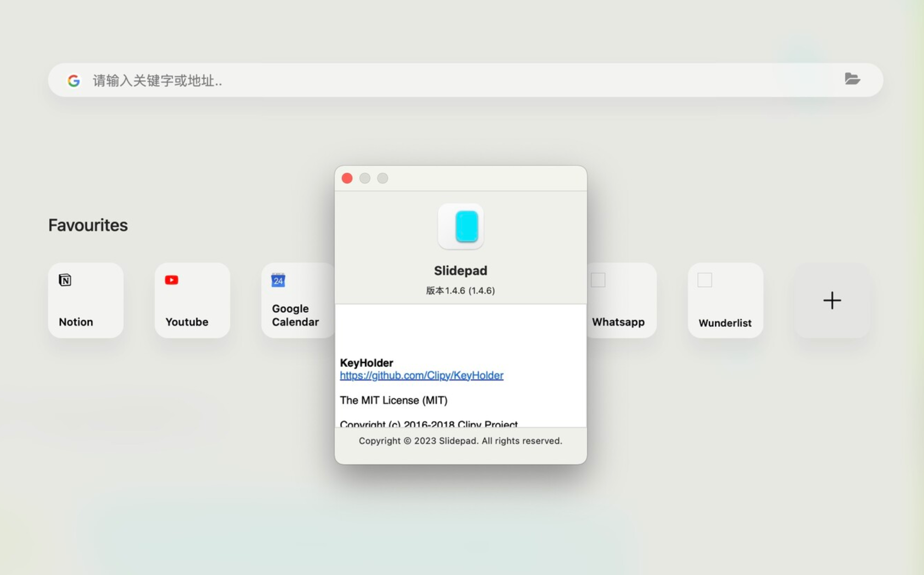Click The MIT License (MIT) text

point(394,400)
